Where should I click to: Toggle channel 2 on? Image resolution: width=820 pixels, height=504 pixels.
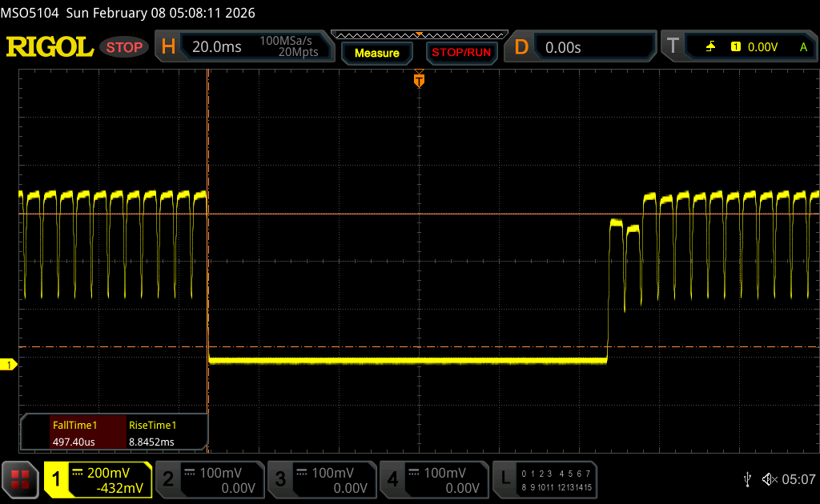pos(210,480)
